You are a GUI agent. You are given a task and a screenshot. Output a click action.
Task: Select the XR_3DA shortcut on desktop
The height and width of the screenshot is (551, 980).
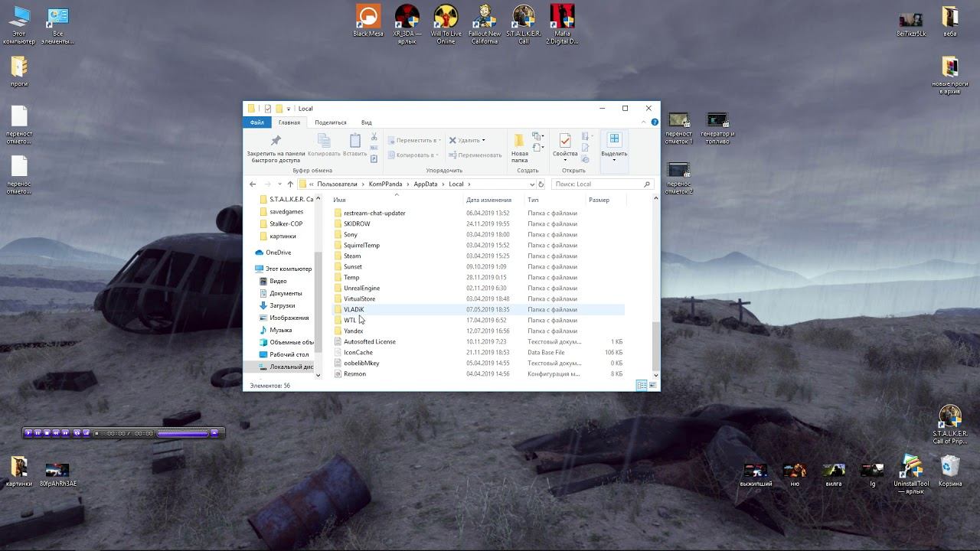pos(407,24)
